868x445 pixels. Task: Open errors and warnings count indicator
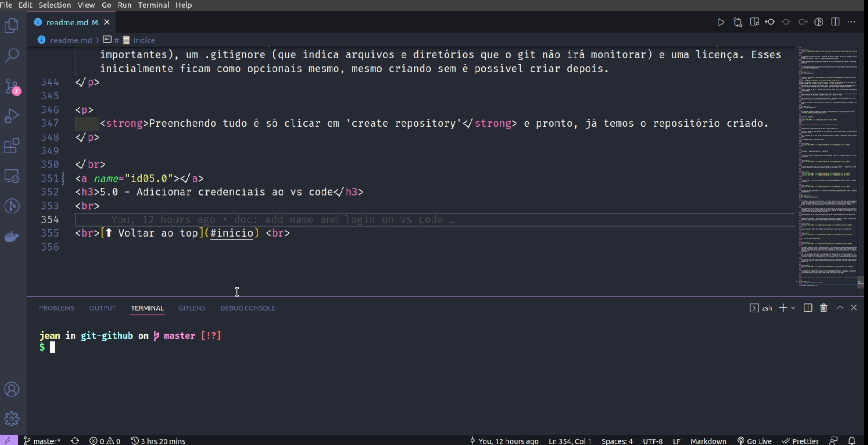tap(105, 440)
